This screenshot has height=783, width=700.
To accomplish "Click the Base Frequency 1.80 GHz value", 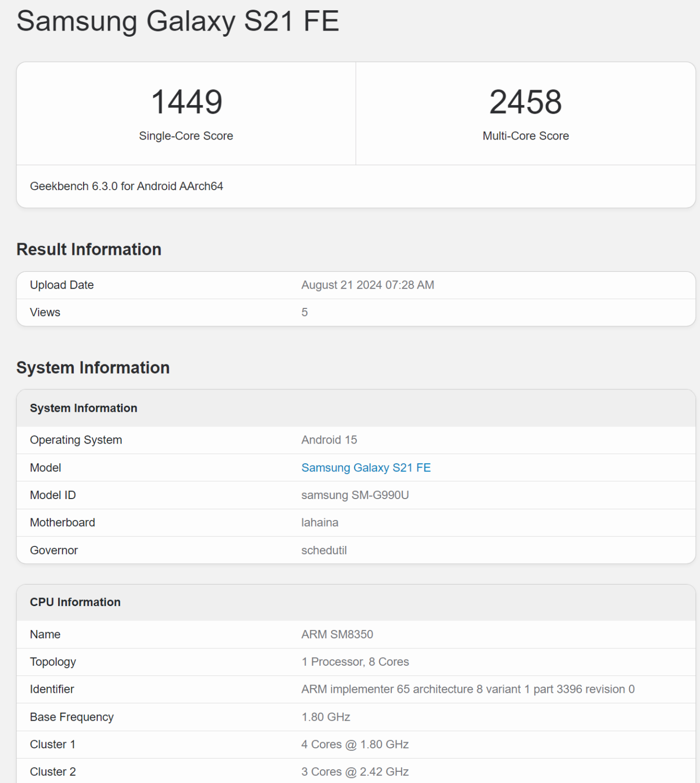I will (325, 717).
